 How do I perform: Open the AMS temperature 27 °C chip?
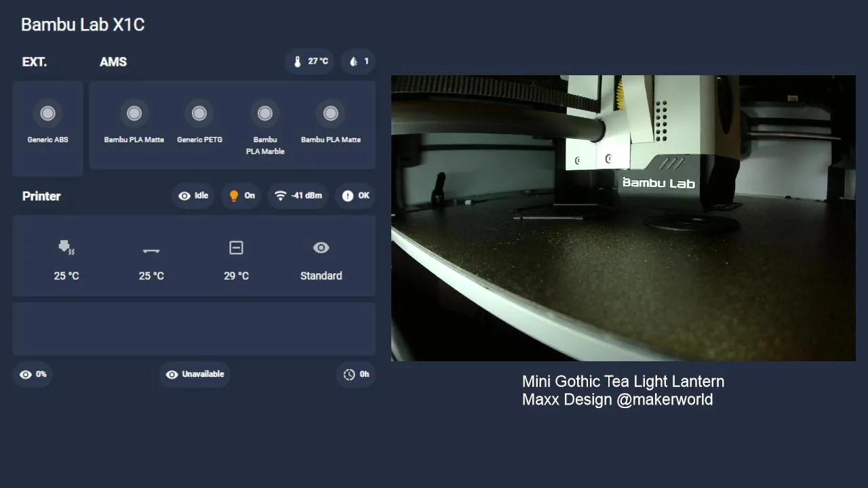[311, 62]
